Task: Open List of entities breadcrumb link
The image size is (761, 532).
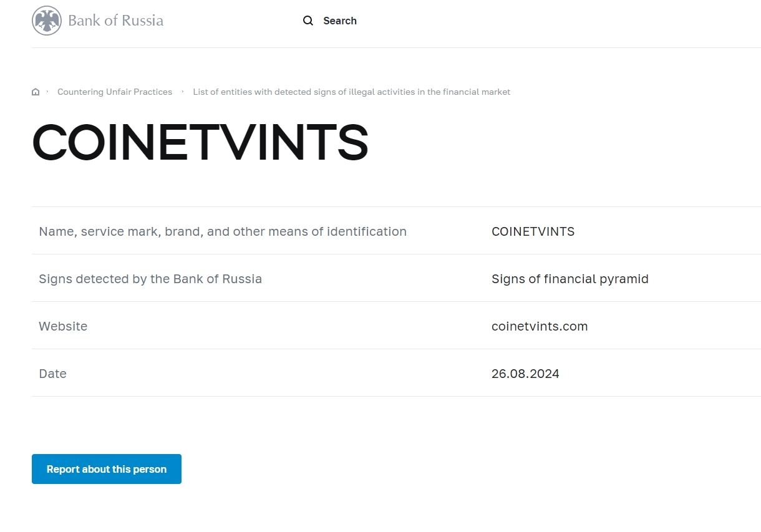Action: point(351,92)
